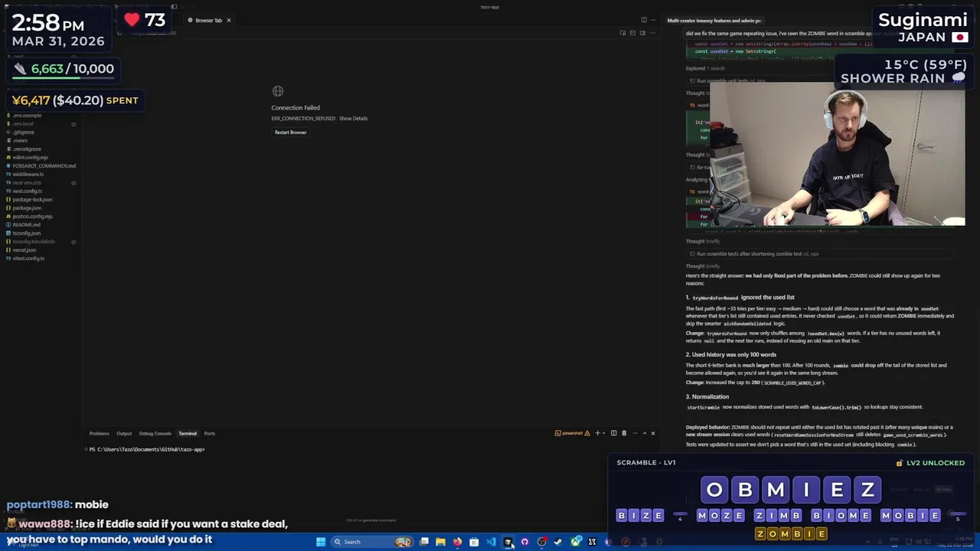Viewport: 980px width, 551px height.
Task: Select the Terminal panel tab
Action: [188, 434]
